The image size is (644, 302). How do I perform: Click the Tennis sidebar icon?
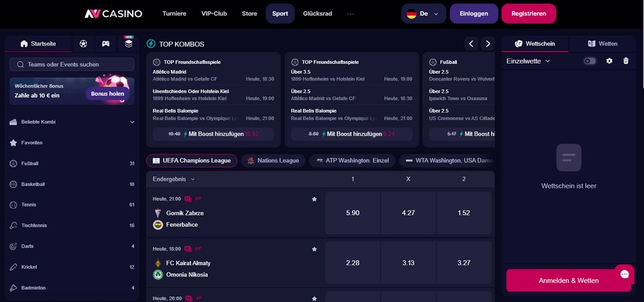click(x=13, y=205)
